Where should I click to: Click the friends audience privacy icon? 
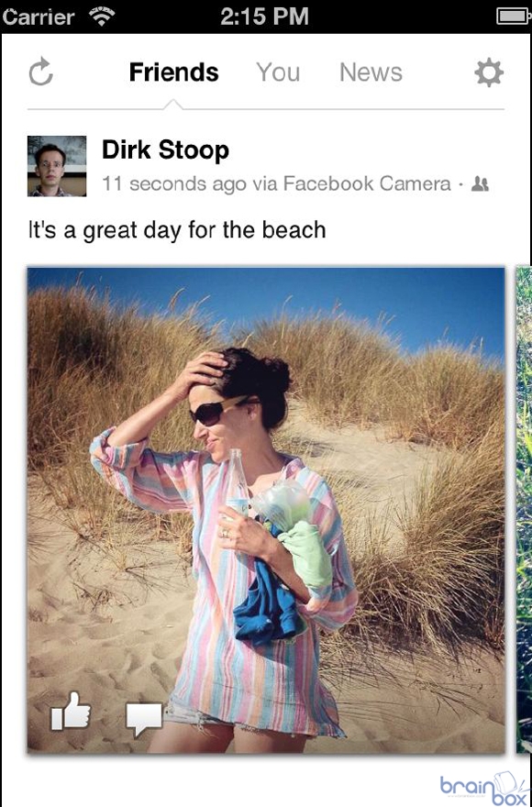coord(480,183)
